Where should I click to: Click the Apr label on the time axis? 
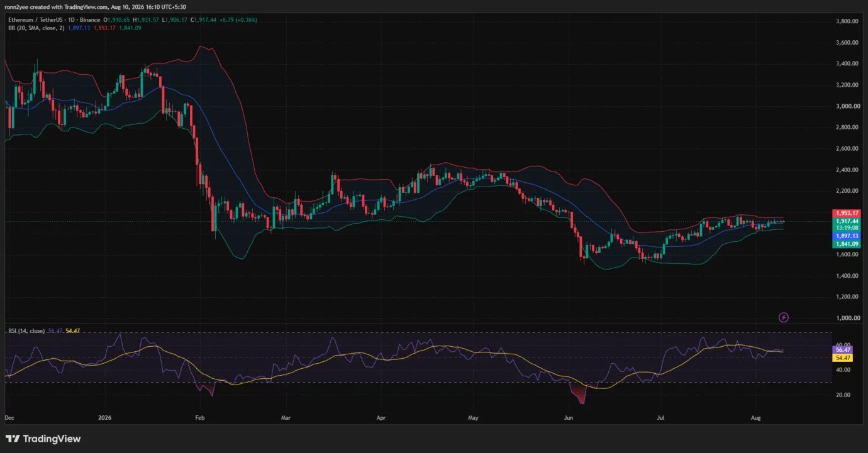381,417
